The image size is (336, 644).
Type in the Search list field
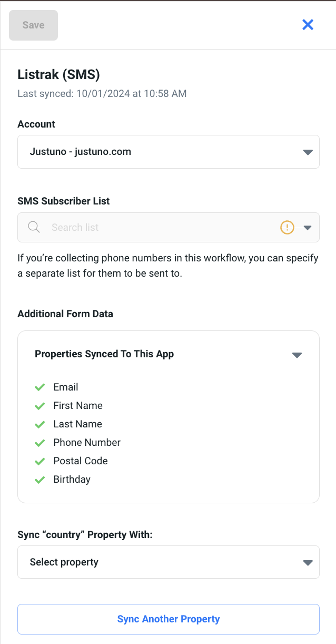tap(158, 228)
